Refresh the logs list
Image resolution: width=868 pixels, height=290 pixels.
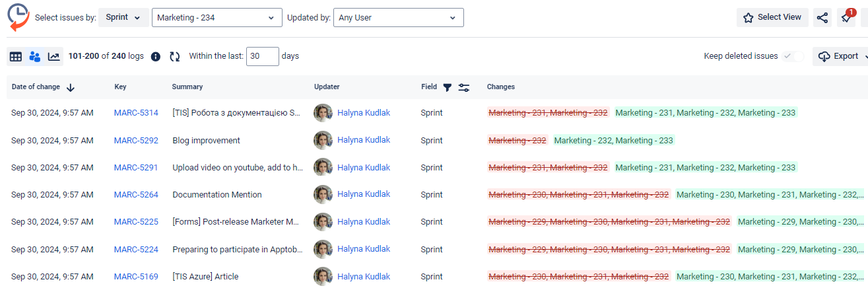point(175,57)
